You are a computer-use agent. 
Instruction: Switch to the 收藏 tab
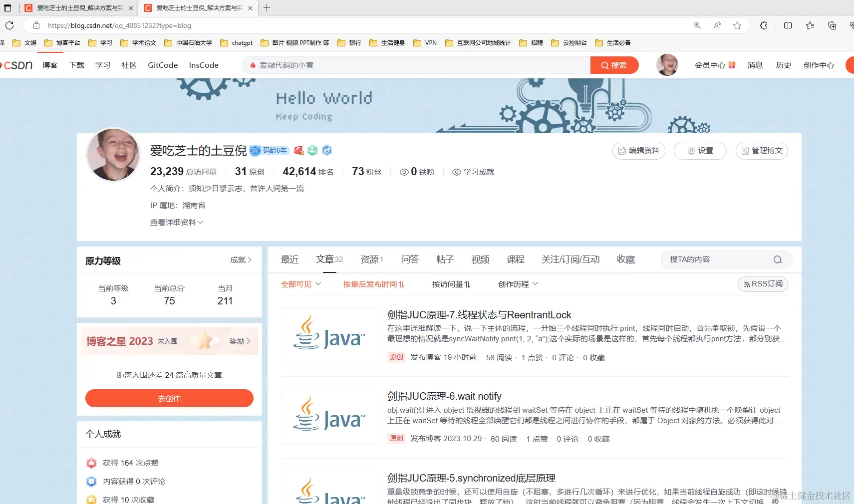point(626,259)
